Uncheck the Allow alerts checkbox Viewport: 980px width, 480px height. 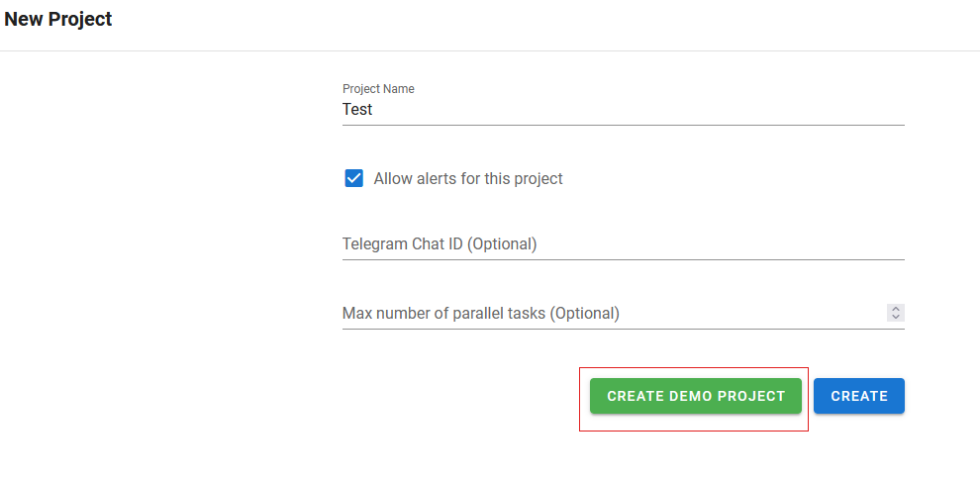(353, 178)
